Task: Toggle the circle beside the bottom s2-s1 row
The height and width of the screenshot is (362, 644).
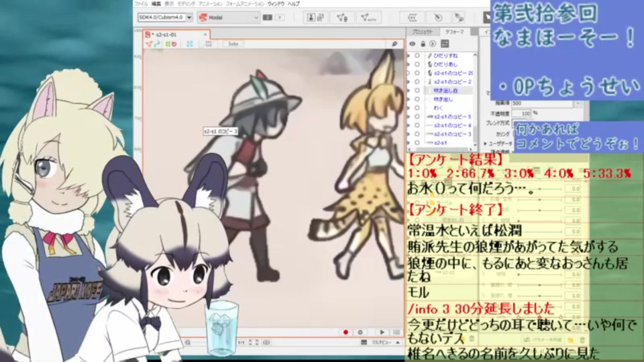Action: click(x=417, y=142)
